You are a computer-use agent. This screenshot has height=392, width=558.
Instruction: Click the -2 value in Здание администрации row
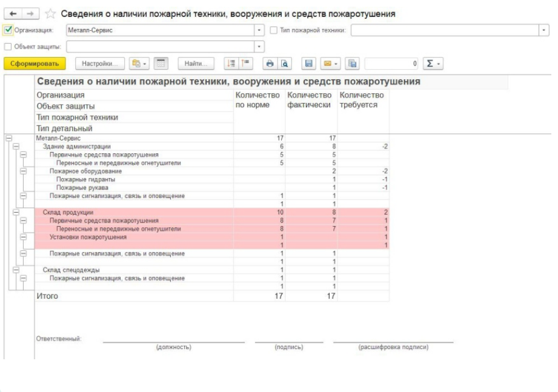click(x=385, y=146)
